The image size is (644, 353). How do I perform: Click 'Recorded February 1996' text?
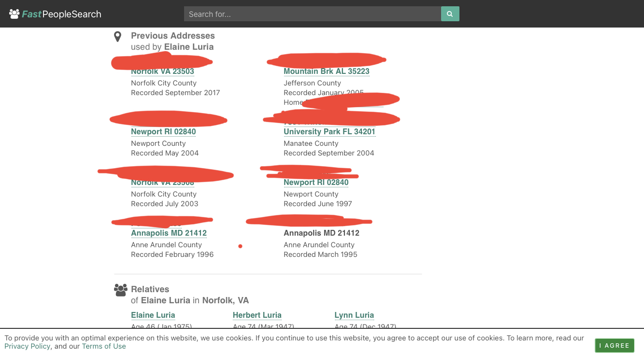pos(172,254)
